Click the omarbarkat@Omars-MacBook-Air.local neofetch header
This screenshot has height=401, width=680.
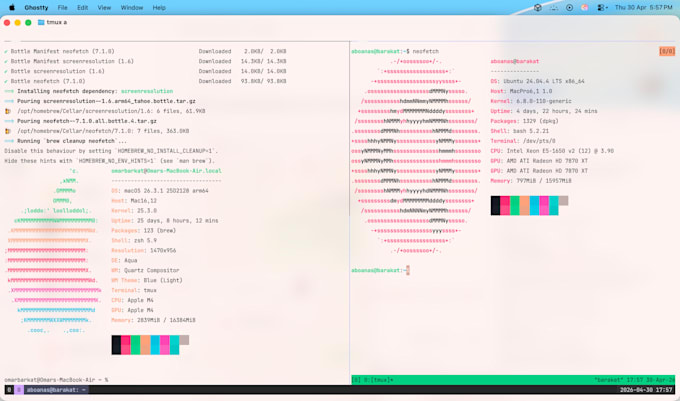(167, 171)
